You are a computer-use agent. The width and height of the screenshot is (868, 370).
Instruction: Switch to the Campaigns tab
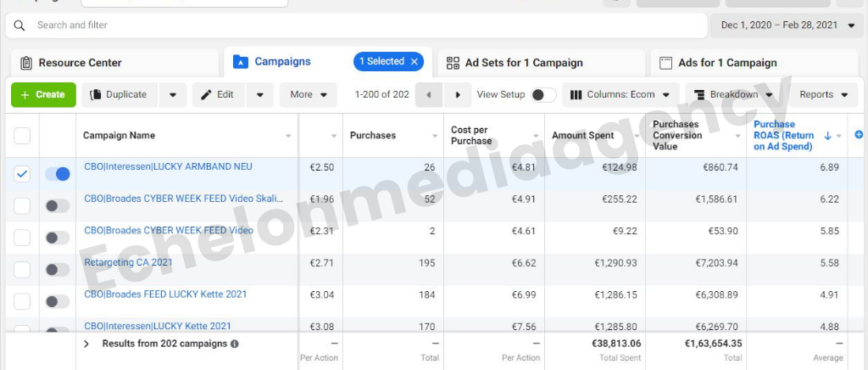pos(282,61)
